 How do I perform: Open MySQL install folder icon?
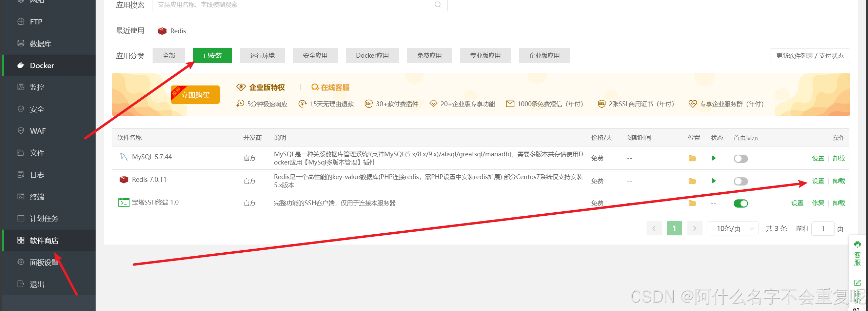[x=692, y=158]
